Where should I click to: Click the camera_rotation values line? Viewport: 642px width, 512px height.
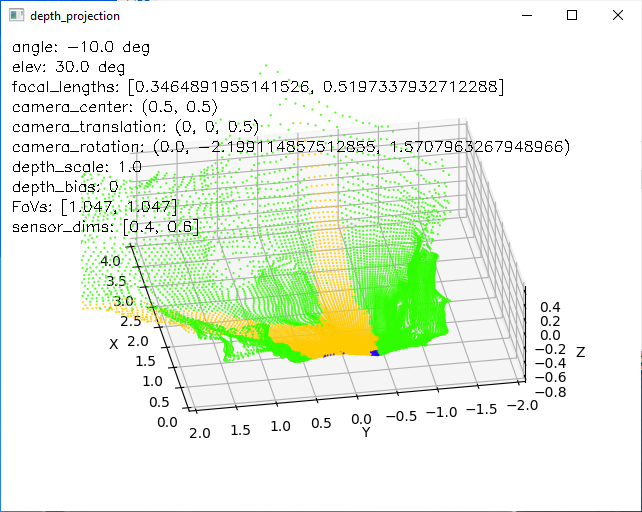291,147
